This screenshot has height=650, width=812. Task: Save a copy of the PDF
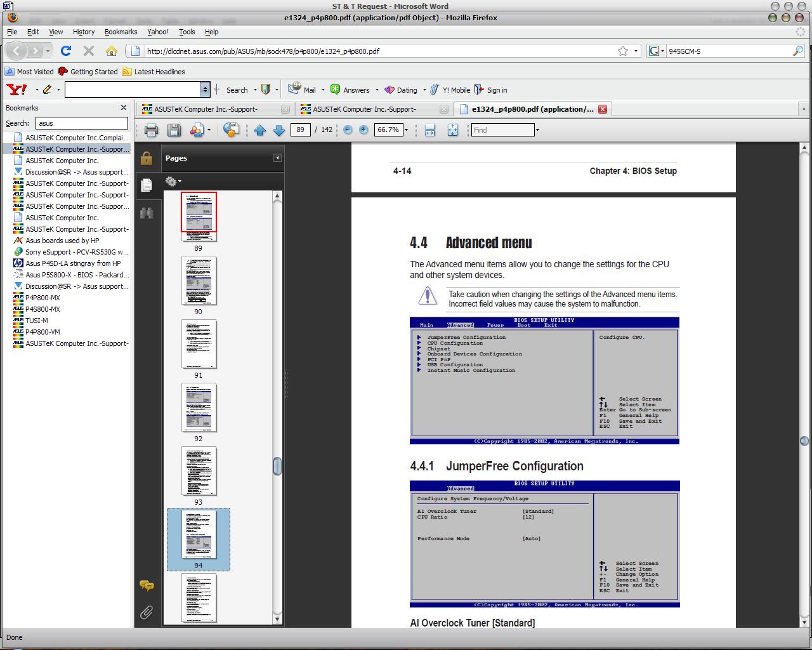click(x=174, y=130)
